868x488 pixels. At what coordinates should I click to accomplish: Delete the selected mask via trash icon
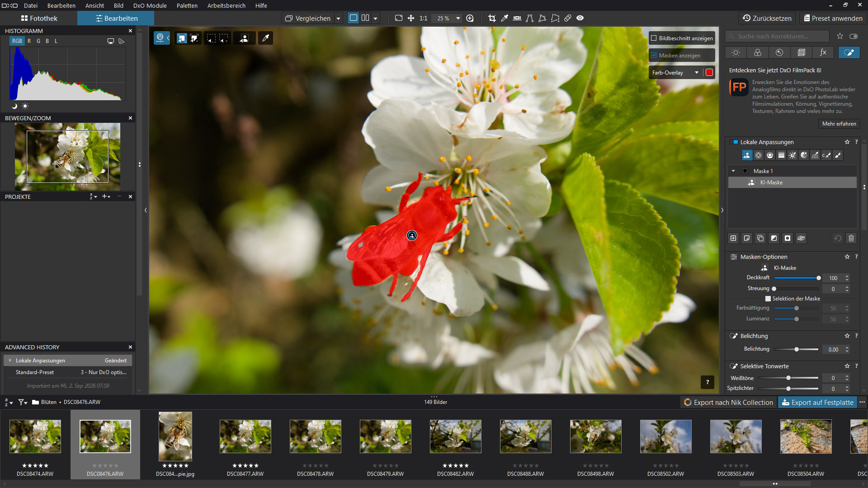[x=851, y=238]
